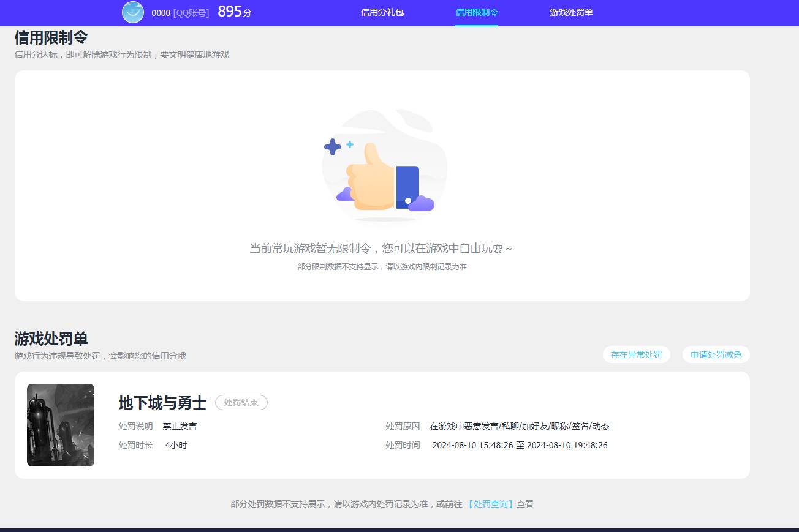Viewport: 799px width, 532px height.
Task: Open the 信用分礼包 tab
Action: (382, 12)
